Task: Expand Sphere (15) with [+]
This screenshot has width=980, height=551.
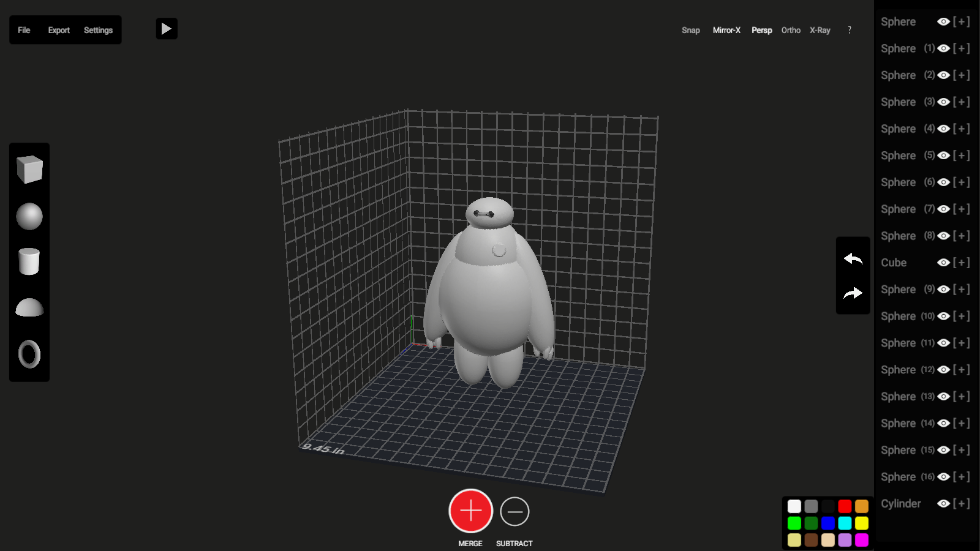Action: click(x=962, y=450)
